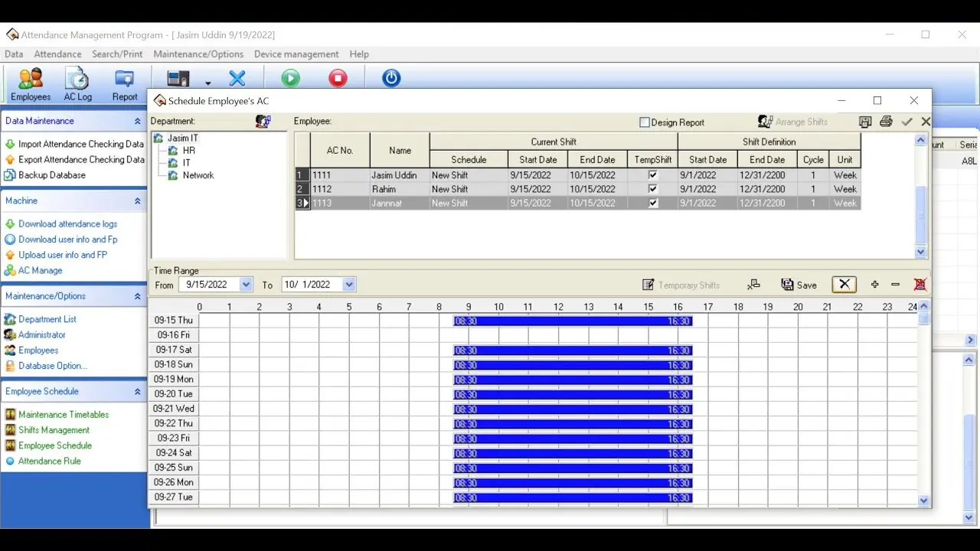Collapse the Data Maintenance panel
Image resolution: width=980 pixels, height=551 pixels.
tap(138, 121)
